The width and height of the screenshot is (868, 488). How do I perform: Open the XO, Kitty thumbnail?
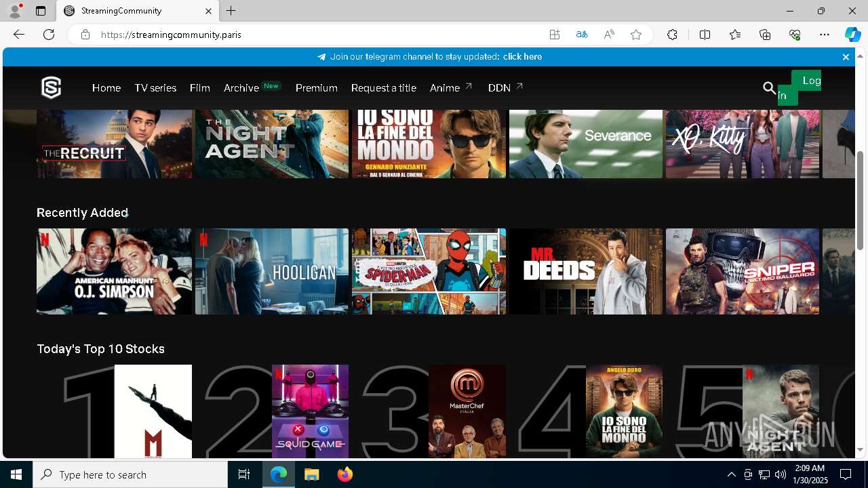pyautogui.click(x=743, y=144)
